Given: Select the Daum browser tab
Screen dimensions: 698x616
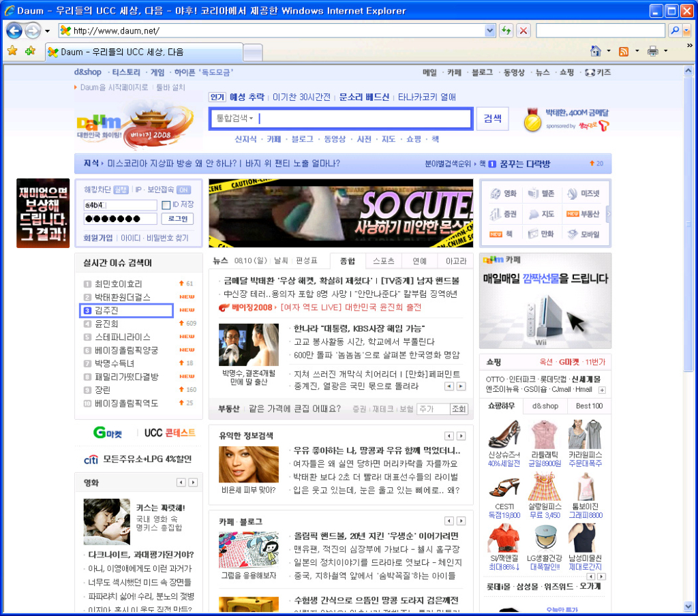Looking at the screenshot, I should (x=145, y=52).
